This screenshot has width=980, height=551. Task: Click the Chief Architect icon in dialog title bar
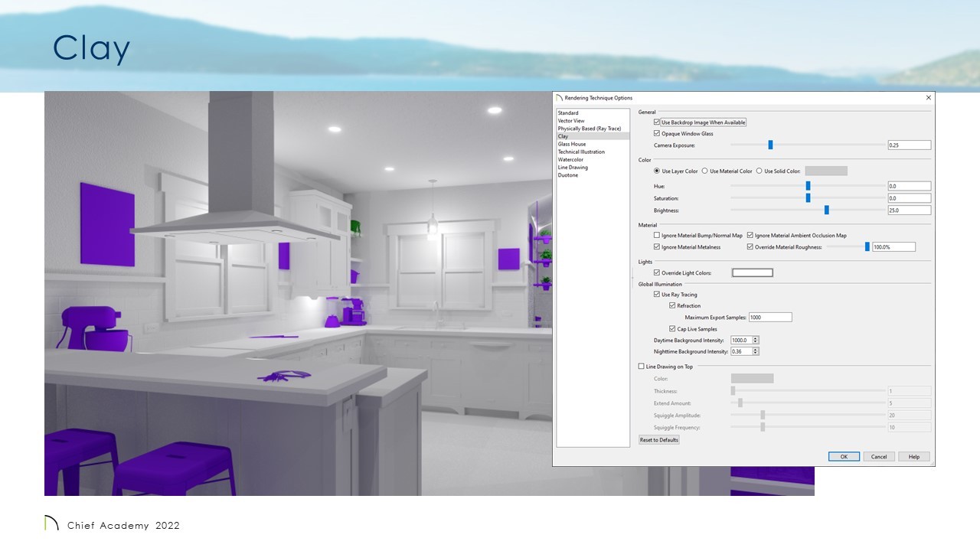coord(560,98)
